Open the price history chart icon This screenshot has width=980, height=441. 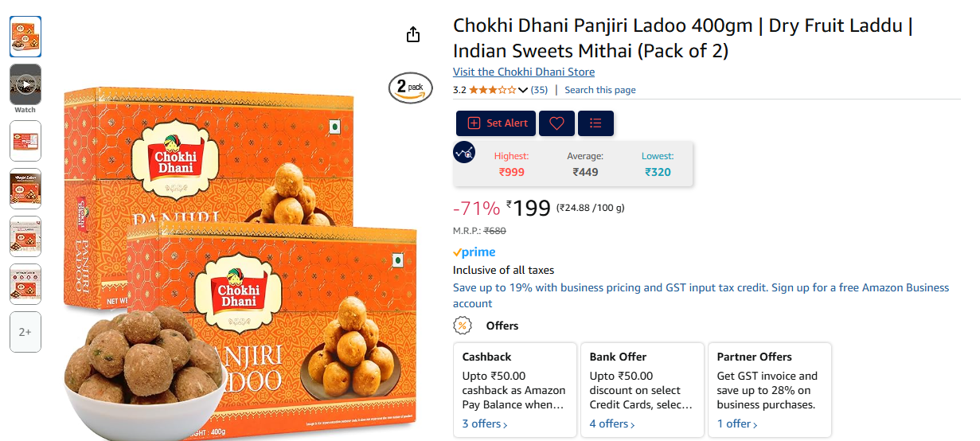tap(464, 151)
